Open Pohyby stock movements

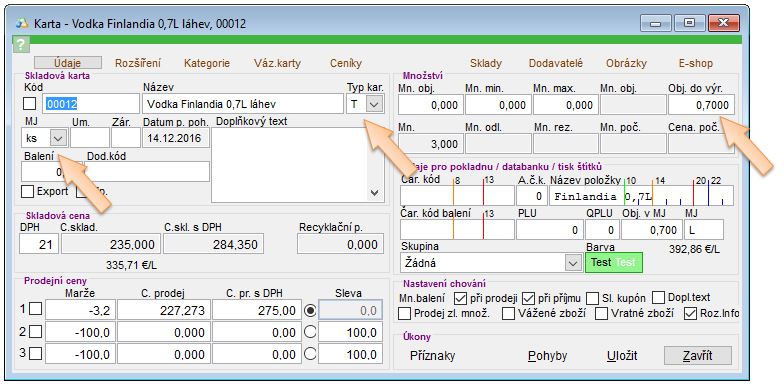548,356
